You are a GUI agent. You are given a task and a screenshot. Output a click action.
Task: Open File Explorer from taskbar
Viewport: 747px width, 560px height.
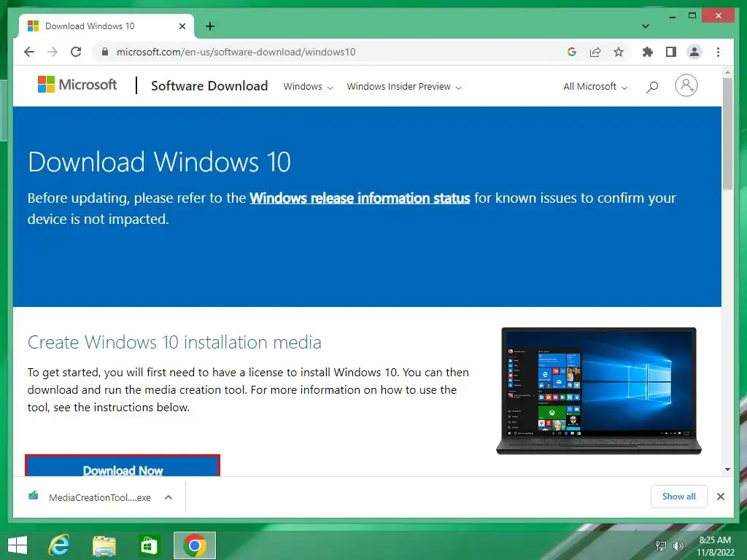point(104,545)
